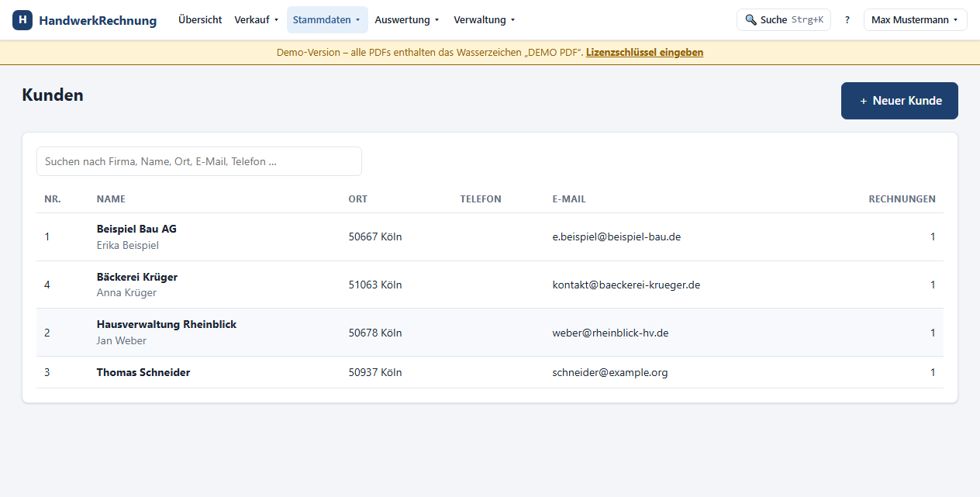
Task: Select the Hausverwaltung Rheinblick customer
Action: tap(167, 324)
